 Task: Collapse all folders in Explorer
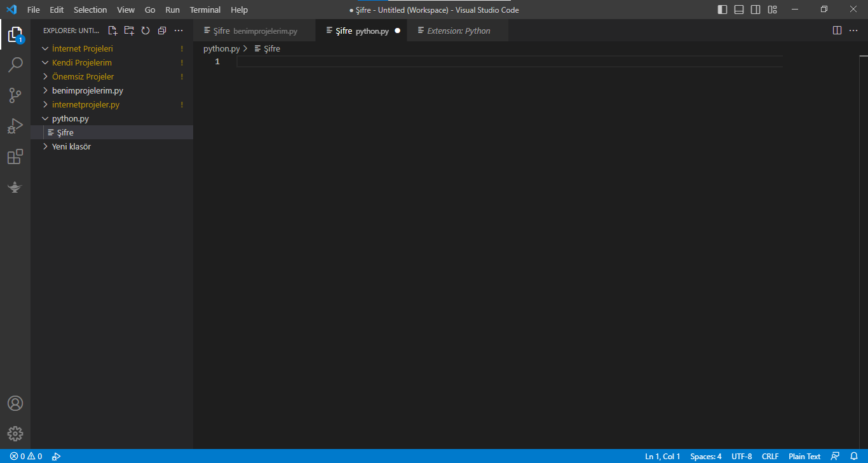(162, 31)
